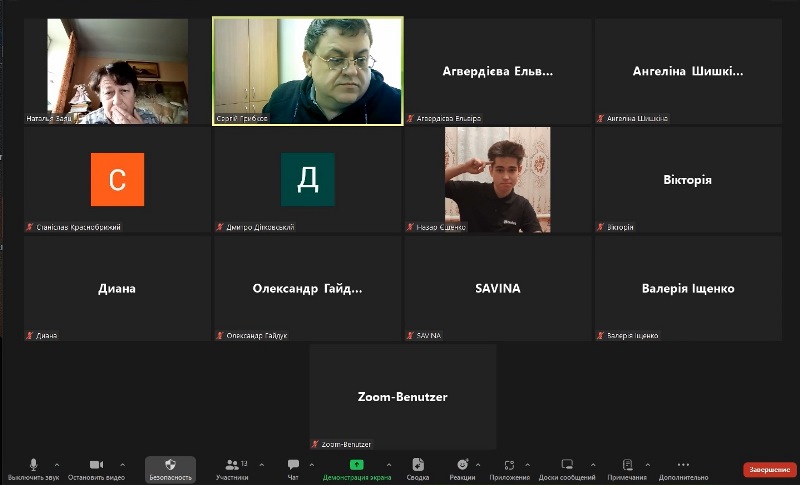
Task: Click Агвердієва Ельв... participant name
Action: 497,71
